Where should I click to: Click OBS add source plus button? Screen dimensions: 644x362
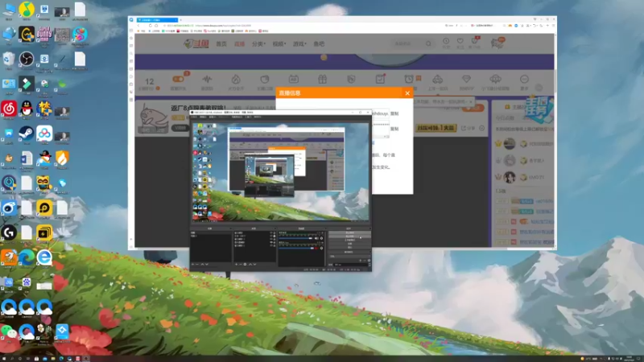click(x=236, y=265)
